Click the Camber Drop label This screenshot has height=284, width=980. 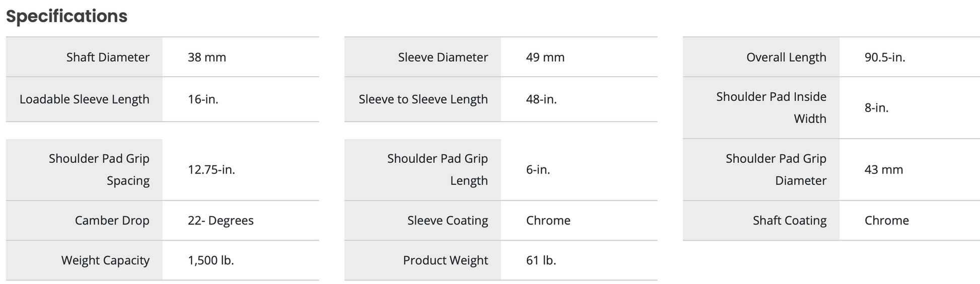pyautogui.click(x=112, y=220)
